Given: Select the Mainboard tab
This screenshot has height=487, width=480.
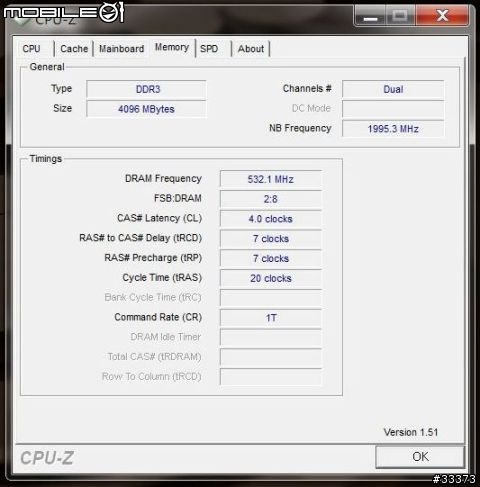Looking at the screenshot, I should (122, 49).
